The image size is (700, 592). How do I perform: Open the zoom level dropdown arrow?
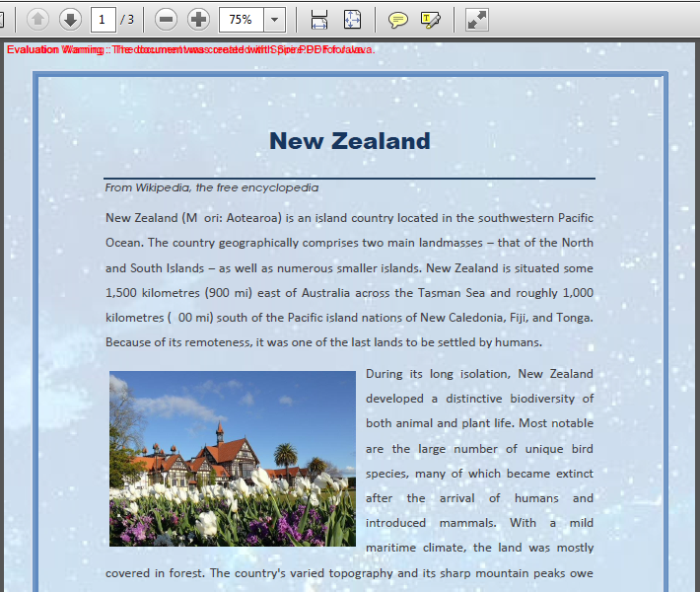[274, 19]
